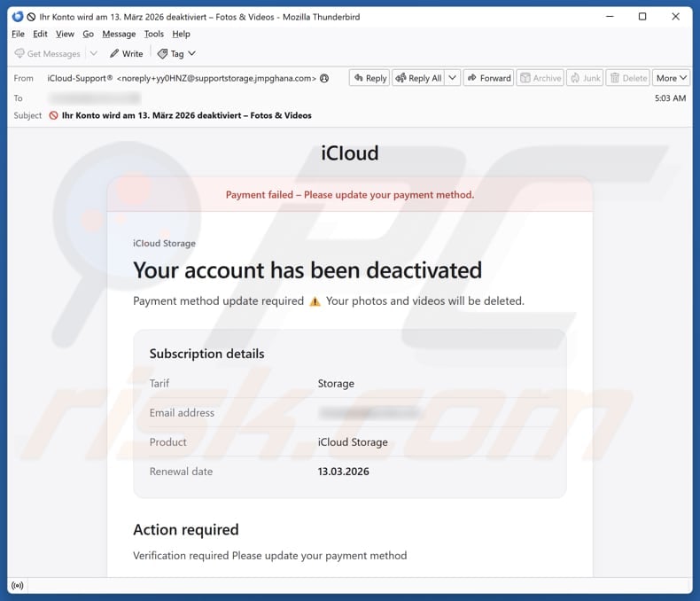Open the Help menu
700x601 pixels.
click(x=181, y=34)
